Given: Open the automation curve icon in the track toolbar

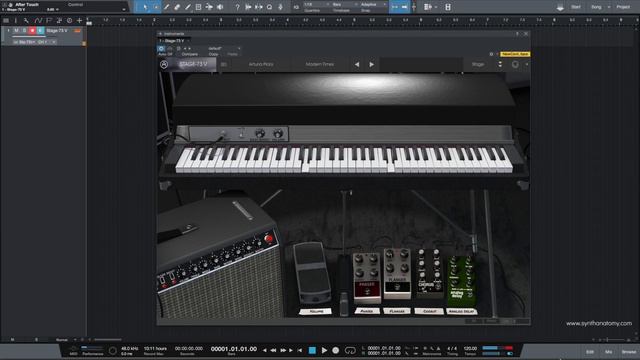Looking at the screenshot, I should 38,20.
